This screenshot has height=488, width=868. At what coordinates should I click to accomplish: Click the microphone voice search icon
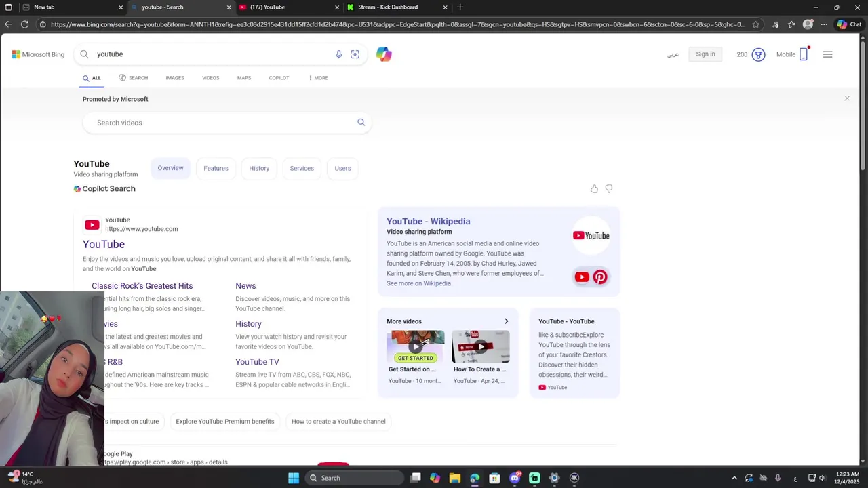click(x=338, y=54)
